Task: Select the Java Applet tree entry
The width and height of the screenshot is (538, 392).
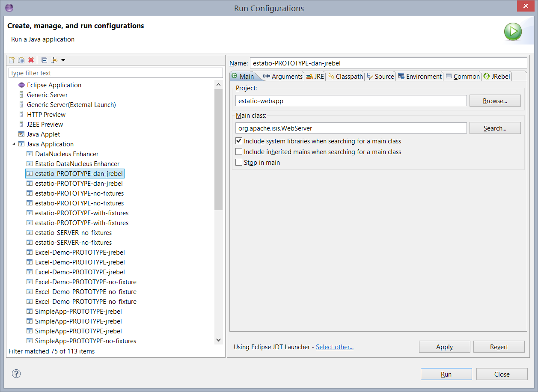Action: point(43,134)
